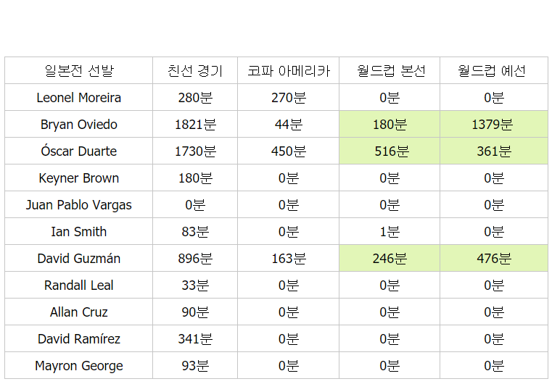
Task: Select David Ramírez's 341분 cell
Action: 195,339
